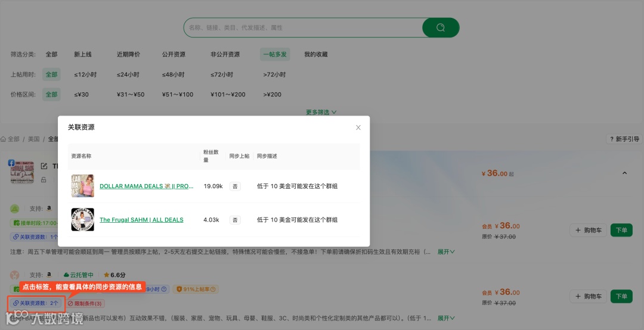Viewport: 644px width, 330px height.
Task: Click 否 in the DOLLAR MAMA DEALS row
Action: (235, 186)
